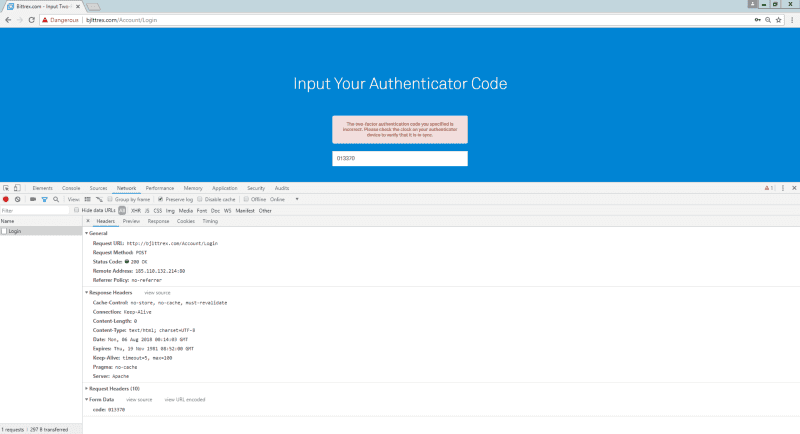Open the Elements panel tab
Image resolution: width=800 pixels, height=434 pixels.
[x=42, y=188]
